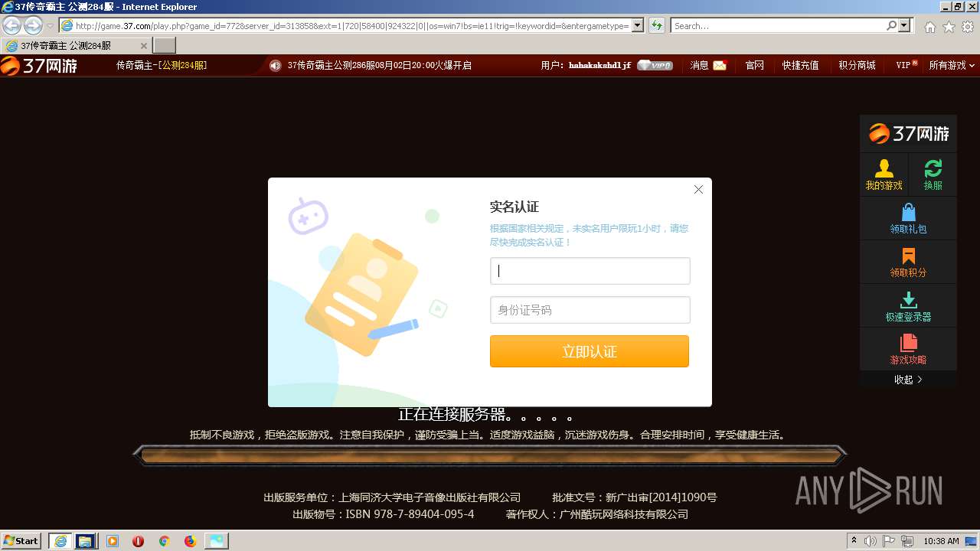Open the Windows Start menu
This screenshot has height=551, width=980.
[x=21, y=540]
